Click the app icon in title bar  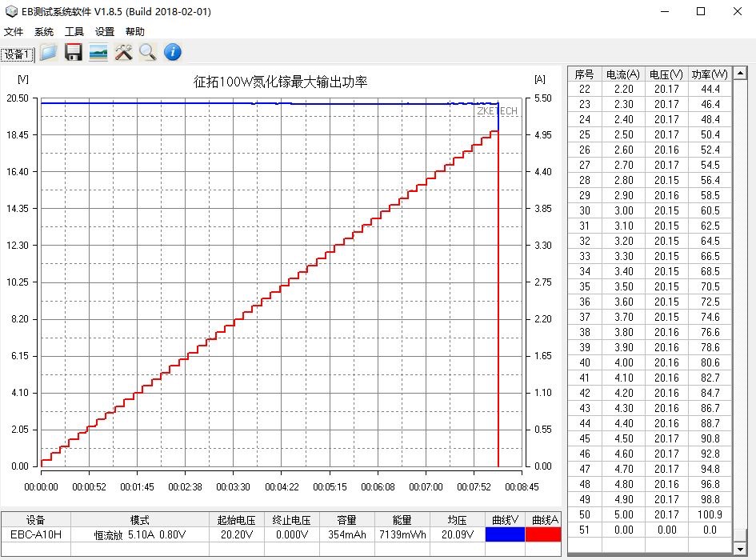tap(10, 11)
